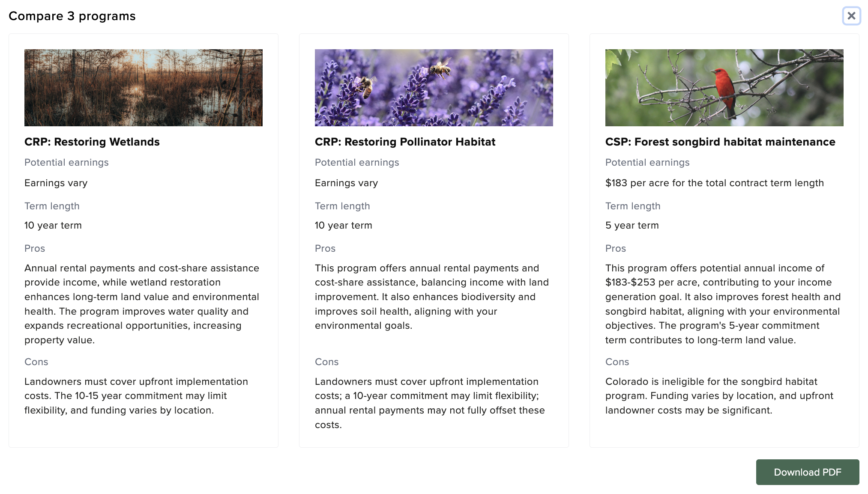This screenshot has height=494, width=868.
Task: Select the songbird maintenance program card
Action: [x=724, y=240]
